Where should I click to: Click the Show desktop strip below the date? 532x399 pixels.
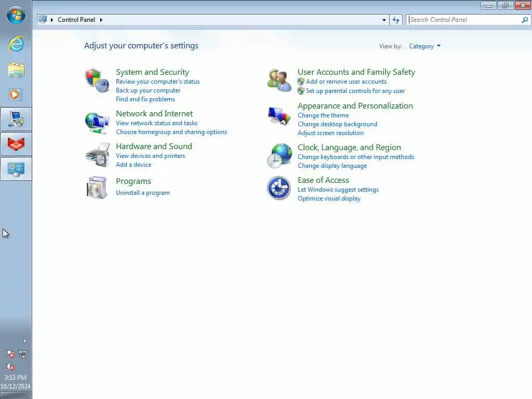[16, 395]
